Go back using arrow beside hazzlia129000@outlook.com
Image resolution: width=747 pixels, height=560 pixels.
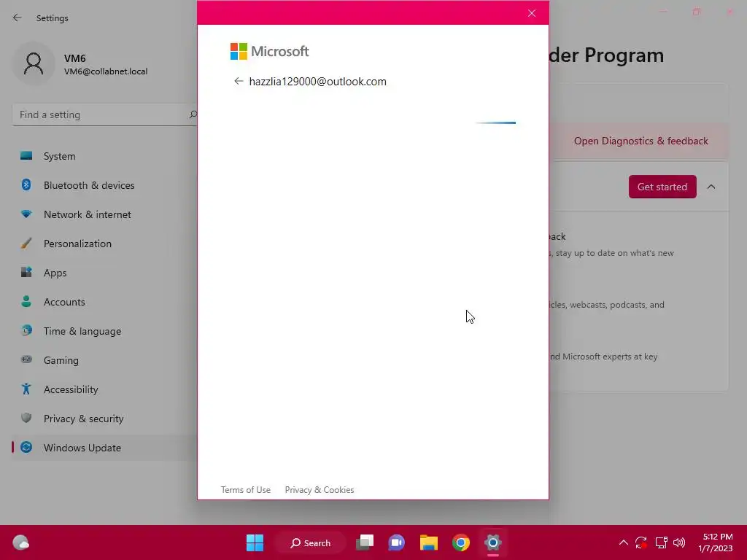click(x=239, y=82)
